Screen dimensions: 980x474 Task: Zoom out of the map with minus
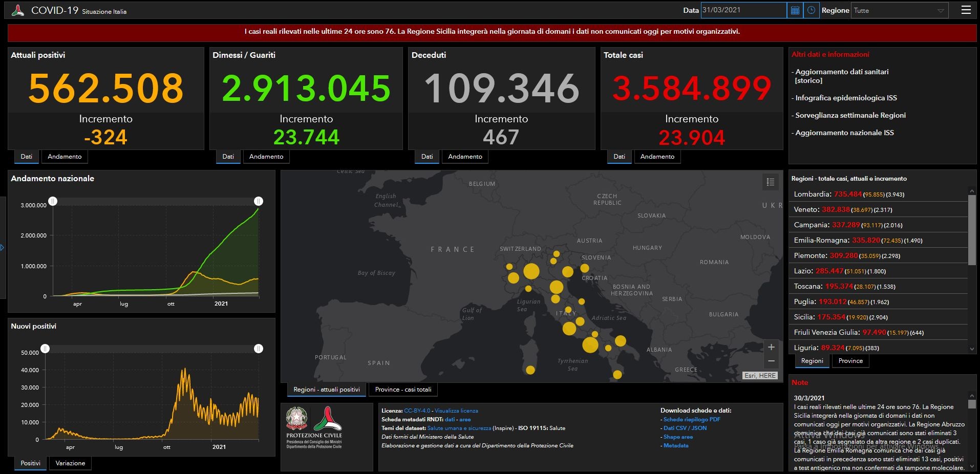[771, 361]
